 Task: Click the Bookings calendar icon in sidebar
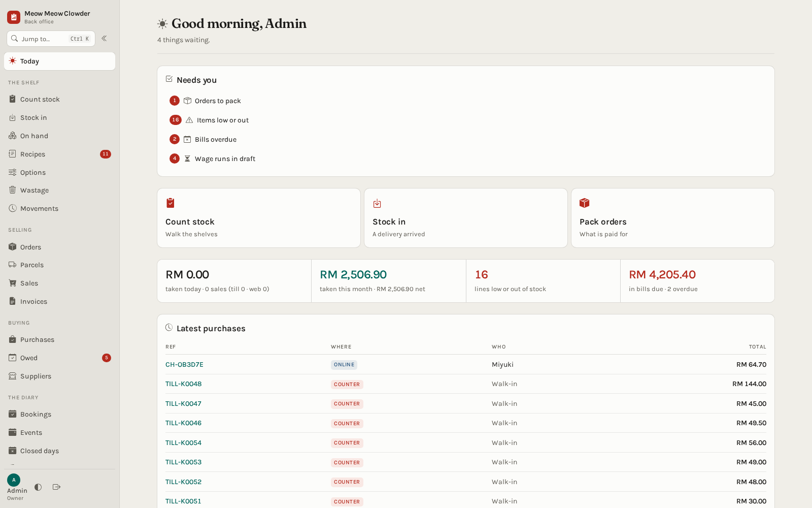click(13, 414)
